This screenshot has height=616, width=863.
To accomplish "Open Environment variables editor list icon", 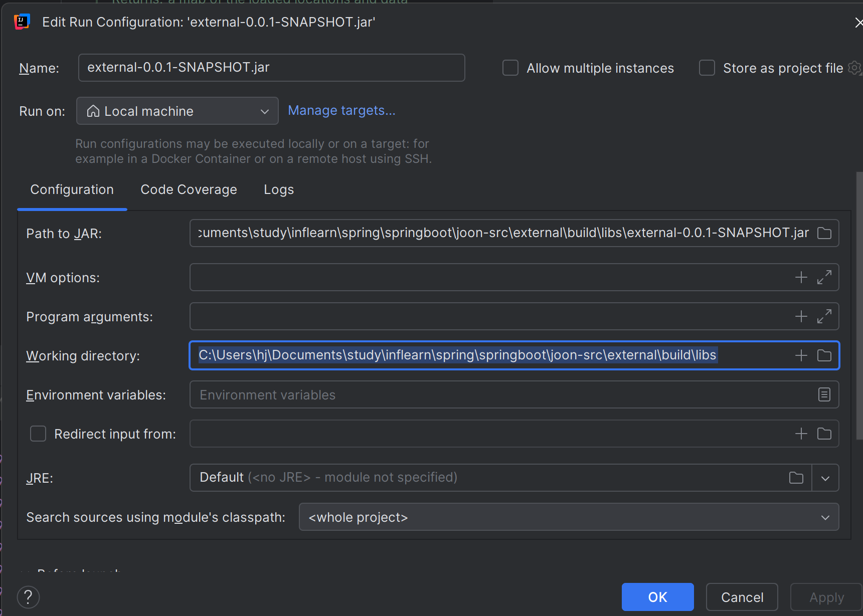I will (x=824, y=394).
